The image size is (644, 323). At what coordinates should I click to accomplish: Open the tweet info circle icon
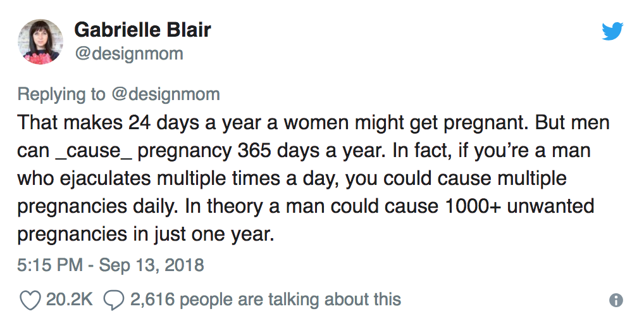616,300
